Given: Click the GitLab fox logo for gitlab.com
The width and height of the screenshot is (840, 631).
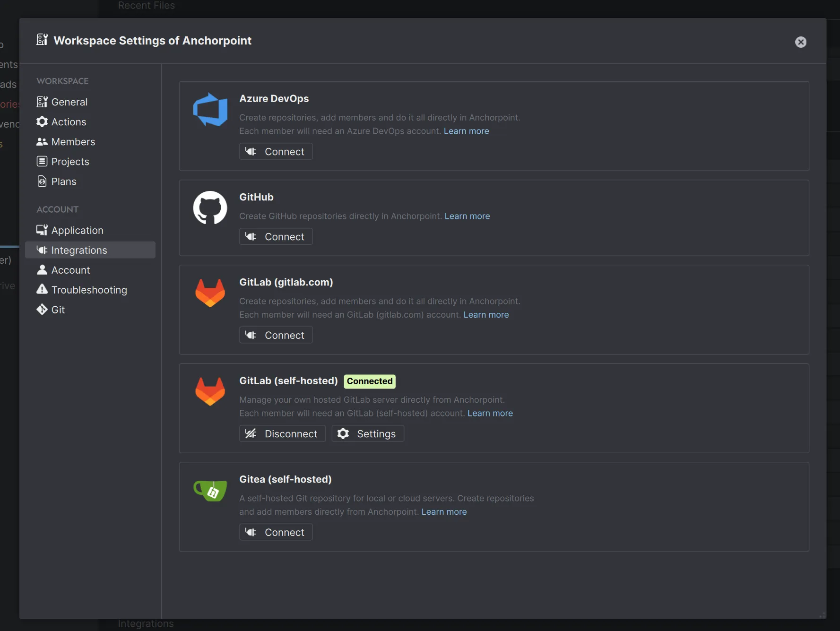Looking at the screenshot, I should pyautogui.click(x=209, y=292).
